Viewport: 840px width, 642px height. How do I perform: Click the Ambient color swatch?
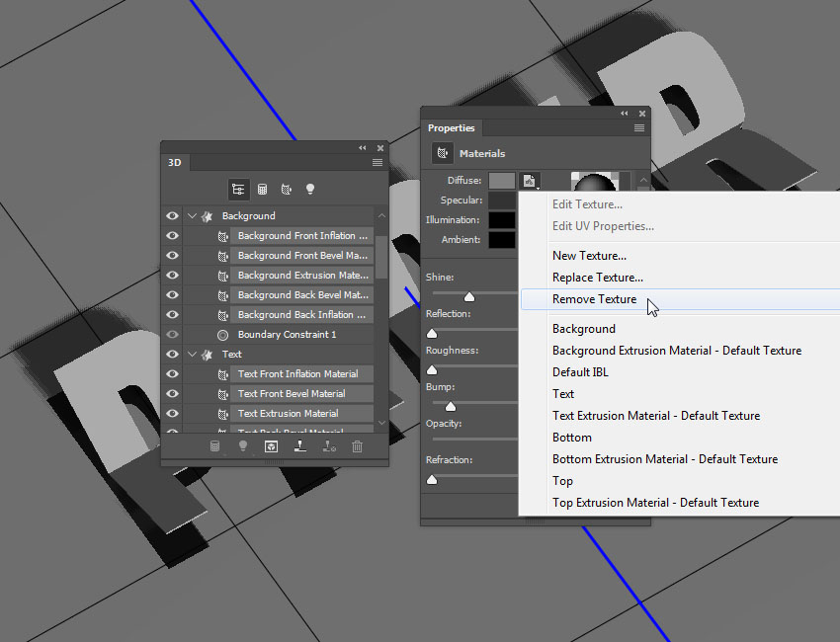pyautogui.click(x=502, y=240)
